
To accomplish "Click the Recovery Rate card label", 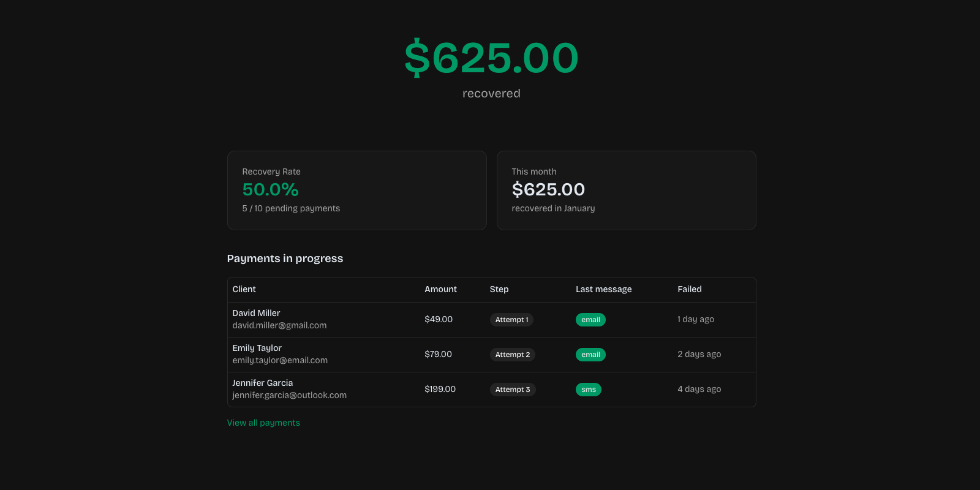I will click(271, 171).
